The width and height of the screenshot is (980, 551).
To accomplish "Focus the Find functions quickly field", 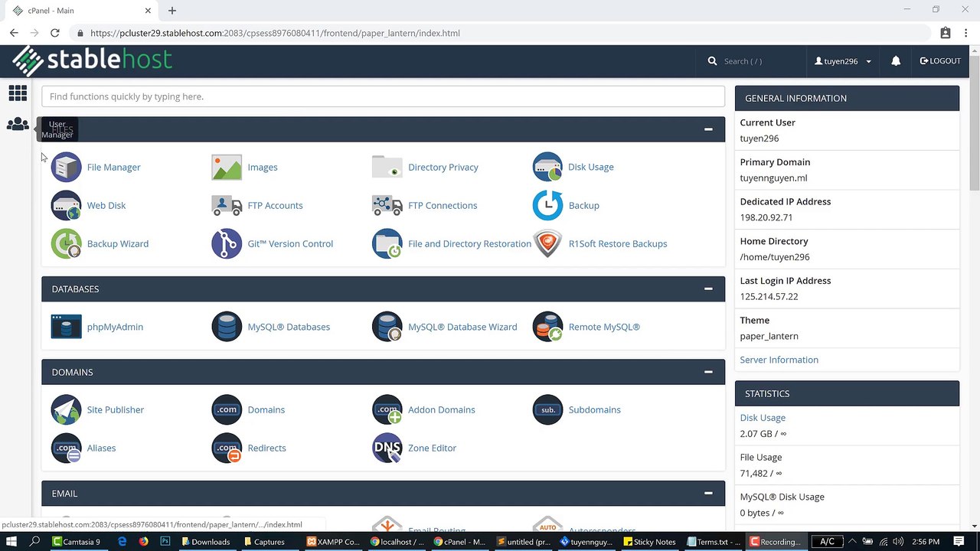I will tap(383, 96).
